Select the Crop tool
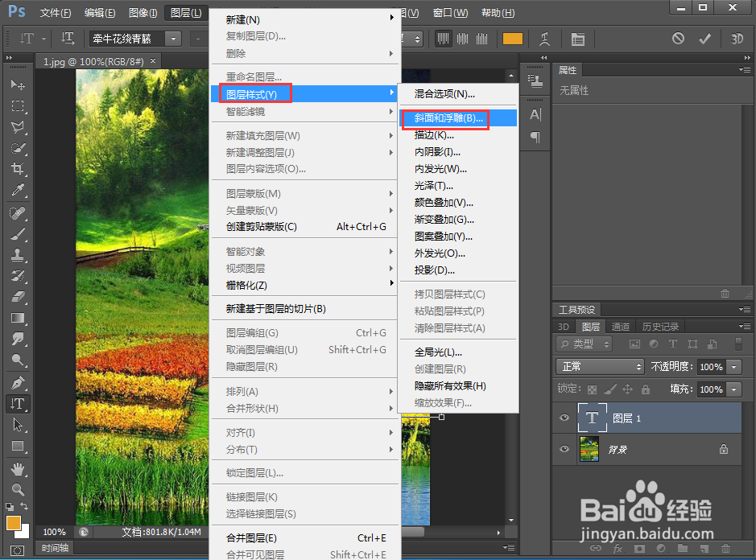Viewport: 756px width, 560px height. click(x=18, y=169)
